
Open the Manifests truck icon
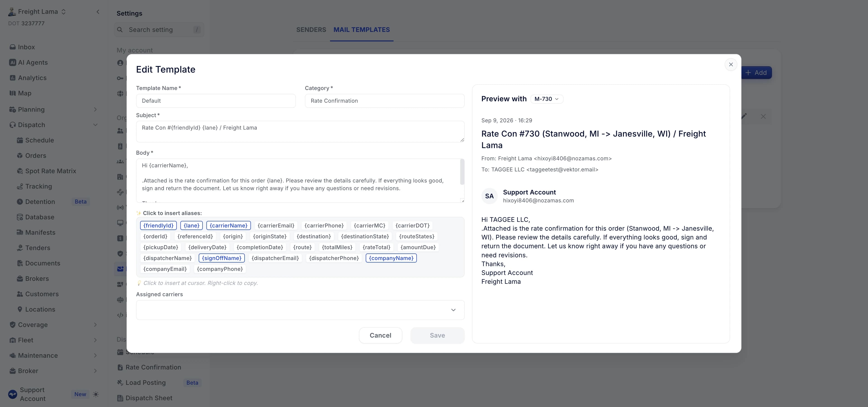[x=20, y=232]
